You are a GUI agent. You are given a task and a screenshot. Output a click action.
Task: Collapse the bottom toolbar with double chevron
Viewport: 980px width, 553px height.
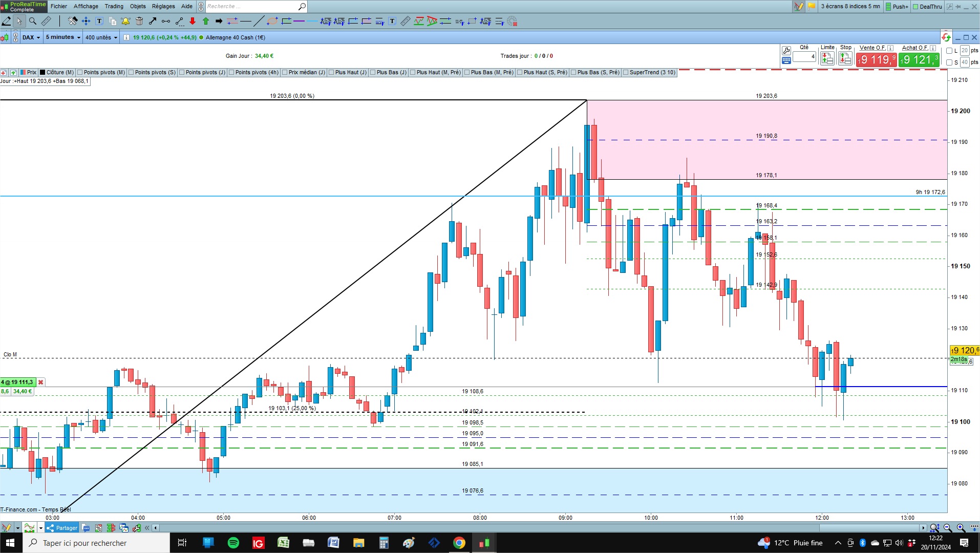tap(147, 528)
